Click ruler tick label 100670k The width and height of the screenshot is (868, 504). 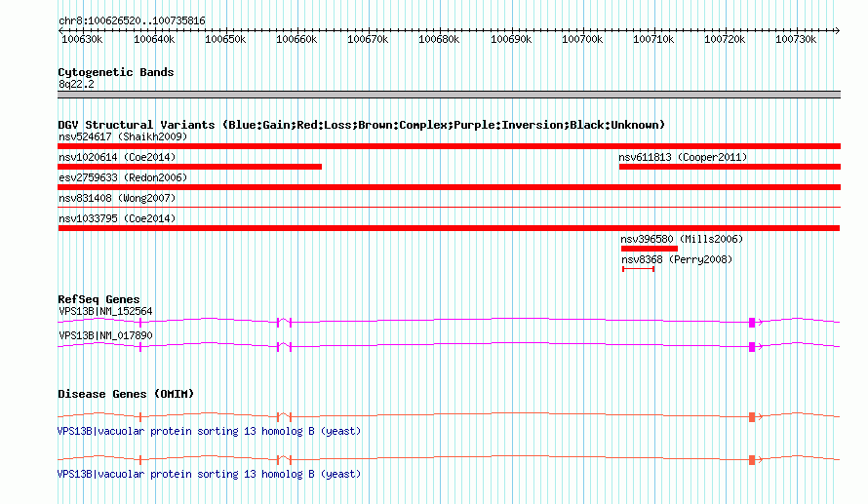(x=368, y=39)
